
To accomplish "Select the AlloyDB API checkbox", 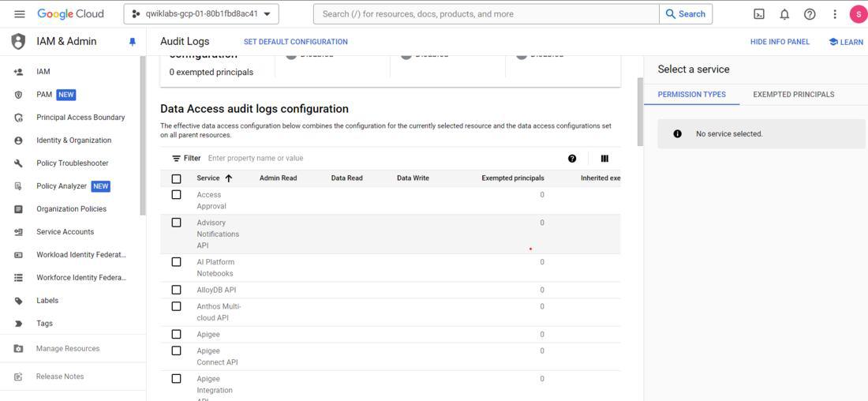I will coord(177,290).
